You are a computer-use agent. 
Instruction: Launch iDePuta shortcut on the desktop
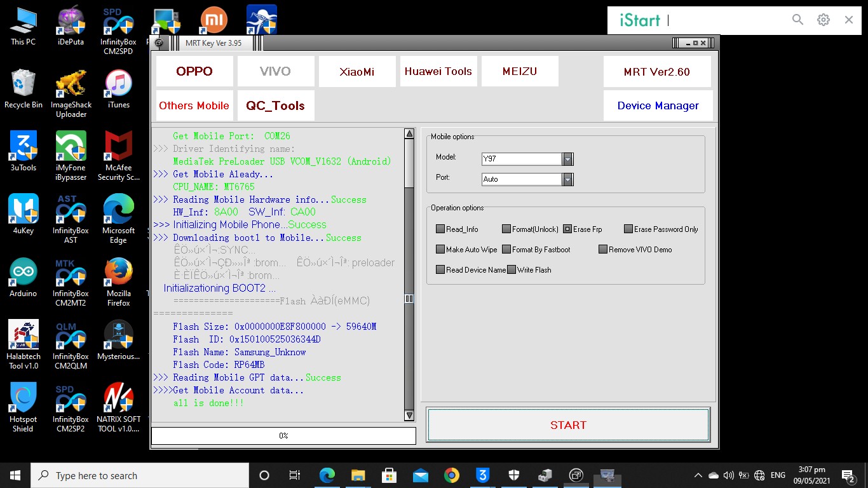pos(71,25)
